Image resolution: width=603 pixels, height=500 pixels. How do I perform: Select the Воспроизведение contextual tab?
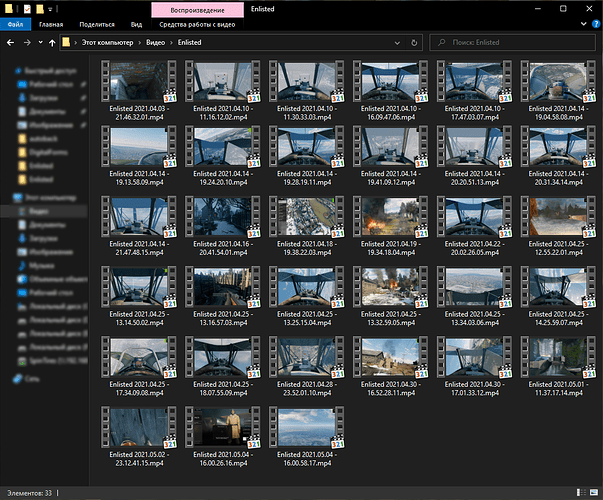(197, 10)
